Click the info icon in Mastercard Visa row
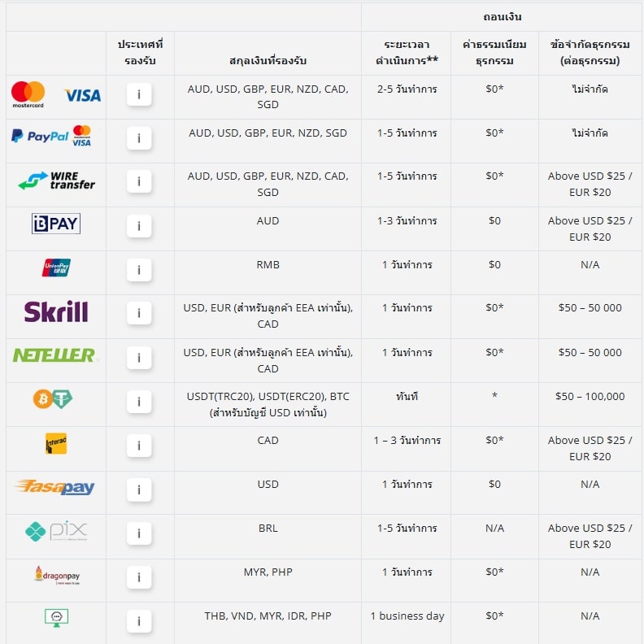The width and height of the screenshot is (644, 644). [139, 94]
